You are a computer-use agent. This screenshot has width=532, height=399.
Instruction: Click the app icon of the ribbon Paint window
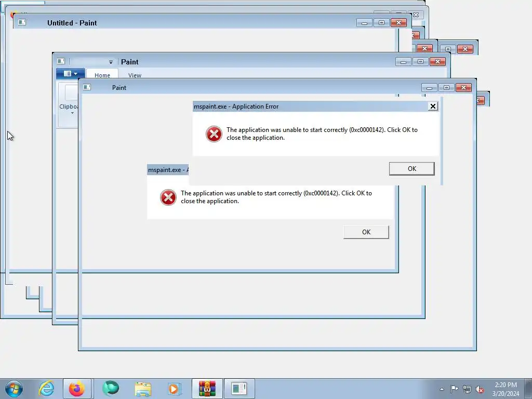61,61
